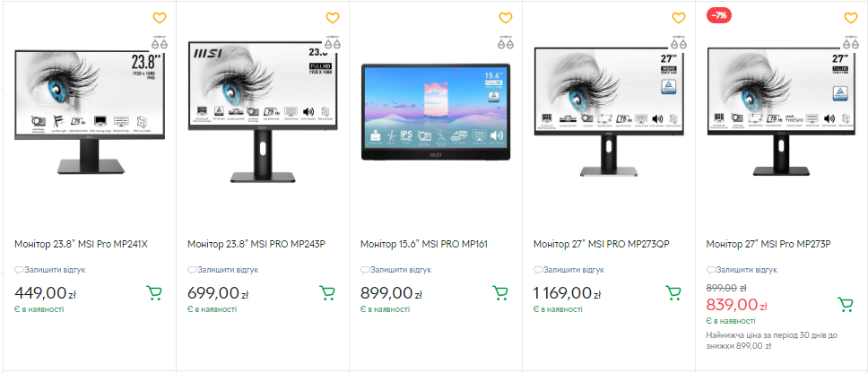Viewport: 868px width, 373px height.
Task: Leave a review for MSI PRO MP243P
Action: pos(223,270)
